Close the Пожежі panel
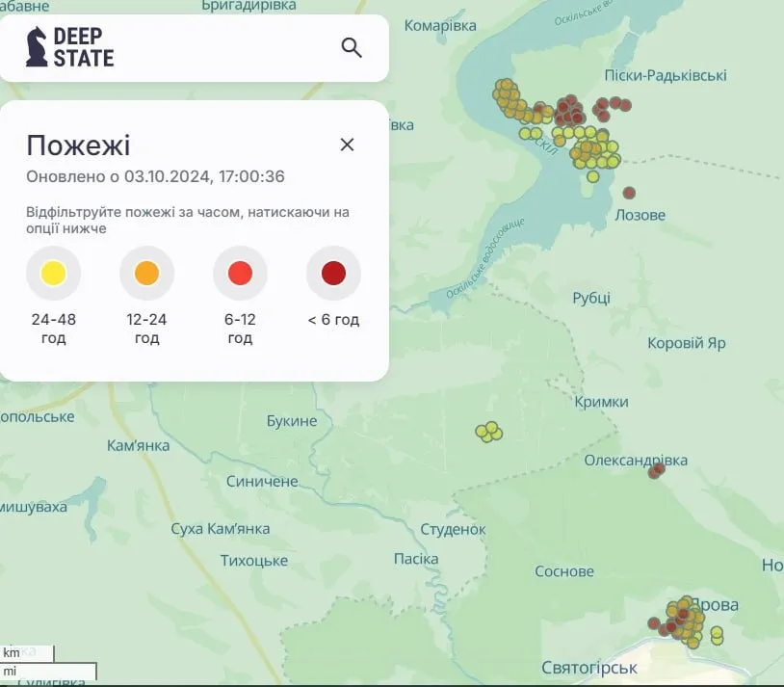784x687 pixels. coord(347,145)
